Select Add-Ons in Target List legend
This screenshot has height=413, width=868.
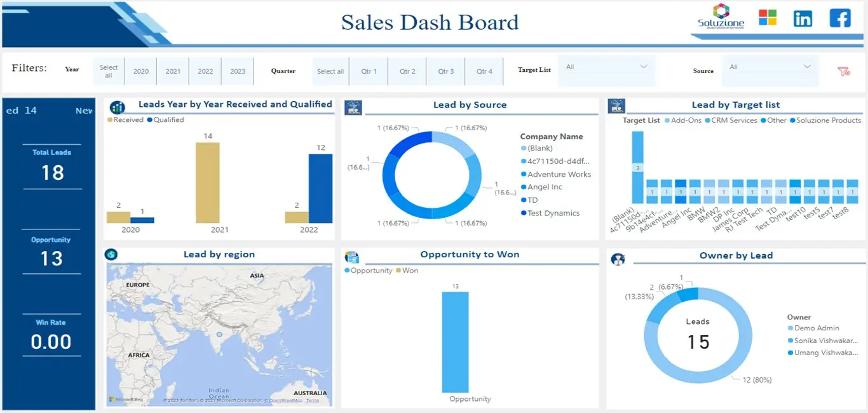click(x=683, y=120)
